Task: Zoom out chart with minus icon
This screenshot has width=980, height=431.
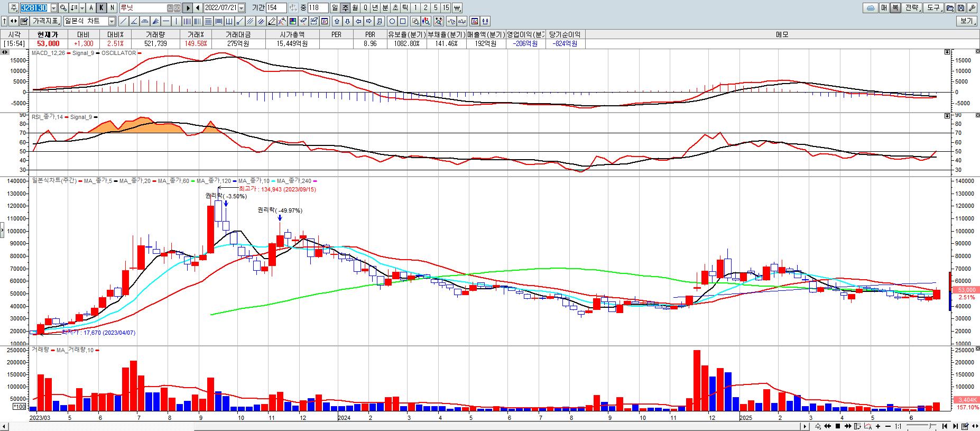Action: 888,426
